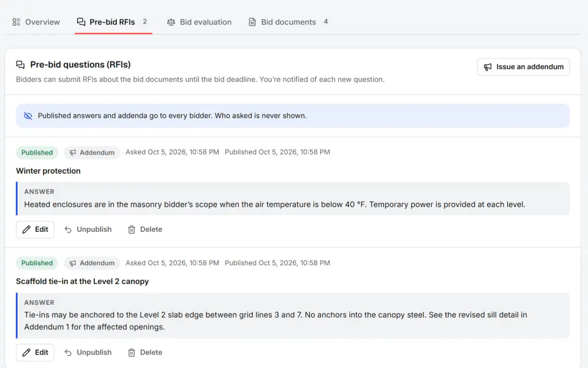The image size is (588, 368).
Task: Click megaphone icon in Scaffold tie-in Addendum tag
Action: tap(73, 263)
